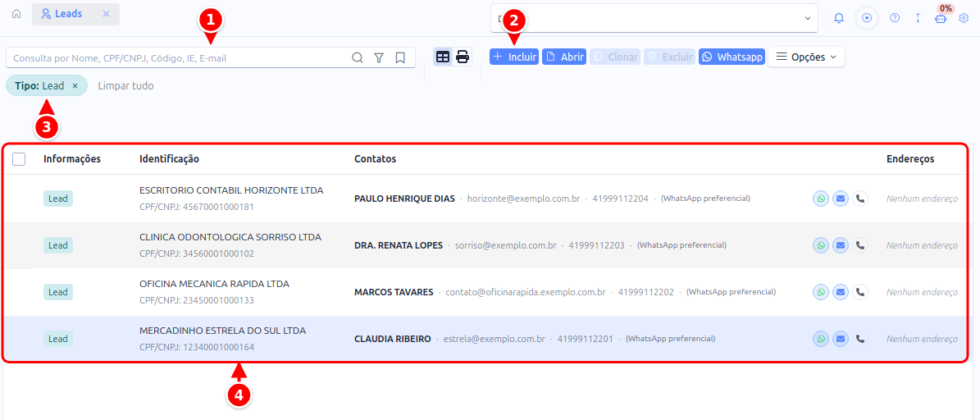Sort by Informações column header
Screen dimensions: 980x420
(72, 159)
